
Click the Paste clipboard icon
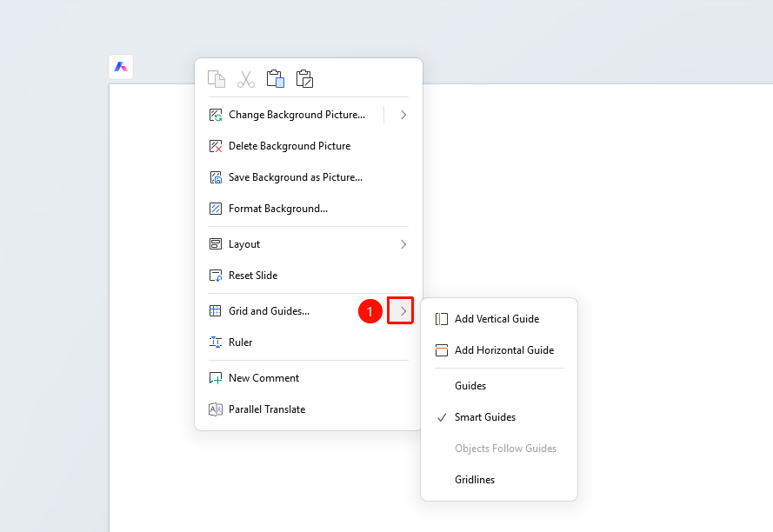pyautogui.click(x=276, y=79)
